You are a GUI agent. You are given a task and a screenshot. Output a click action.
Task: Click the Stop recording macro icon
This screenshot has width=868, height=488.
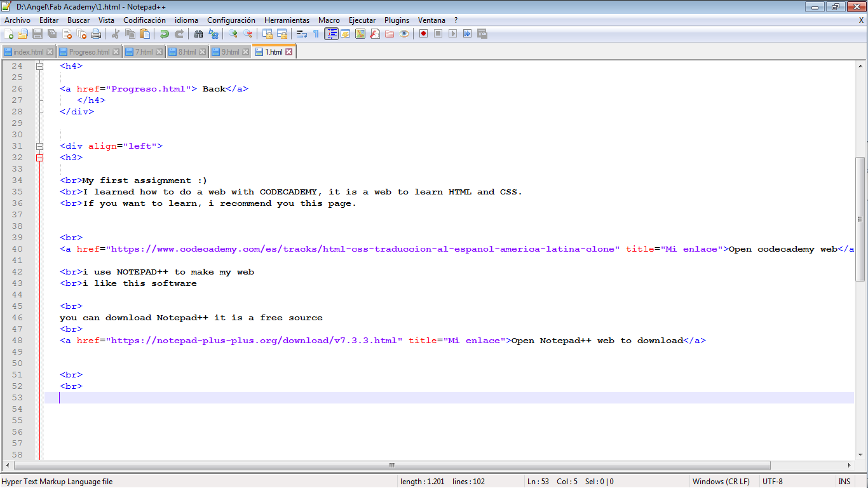pyautogui.click(x=438, y=34)
